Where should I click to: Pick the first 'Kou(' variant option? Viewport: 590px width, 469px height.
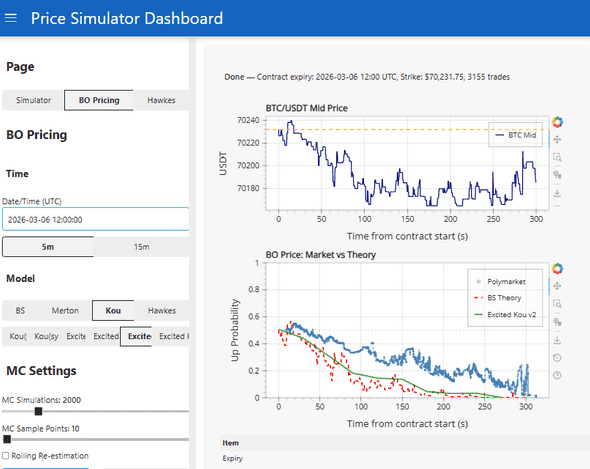(x=17, y=336)
